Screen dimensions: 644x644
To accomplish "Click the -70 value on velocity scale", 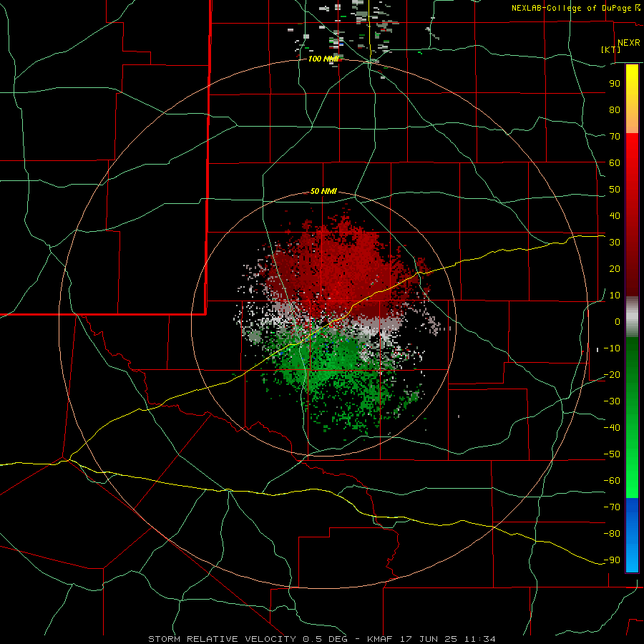I will (612, 507).
